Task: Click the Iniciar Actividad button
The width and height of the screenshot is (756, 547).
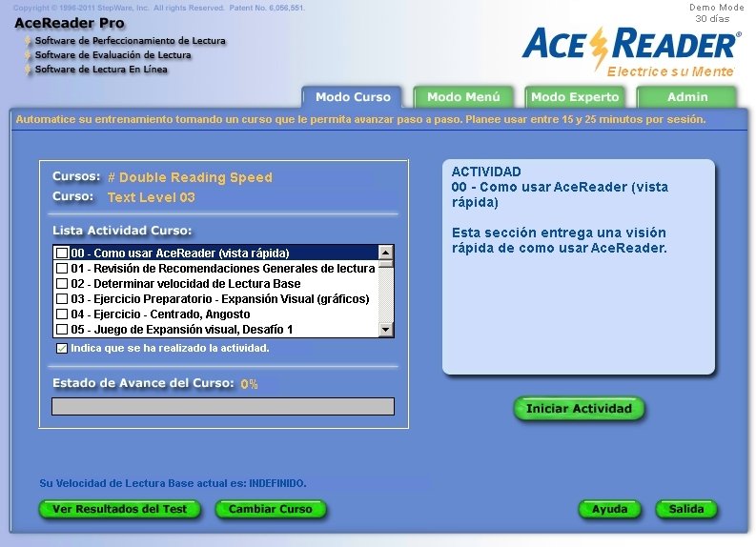Action: (x=579, y=409)
